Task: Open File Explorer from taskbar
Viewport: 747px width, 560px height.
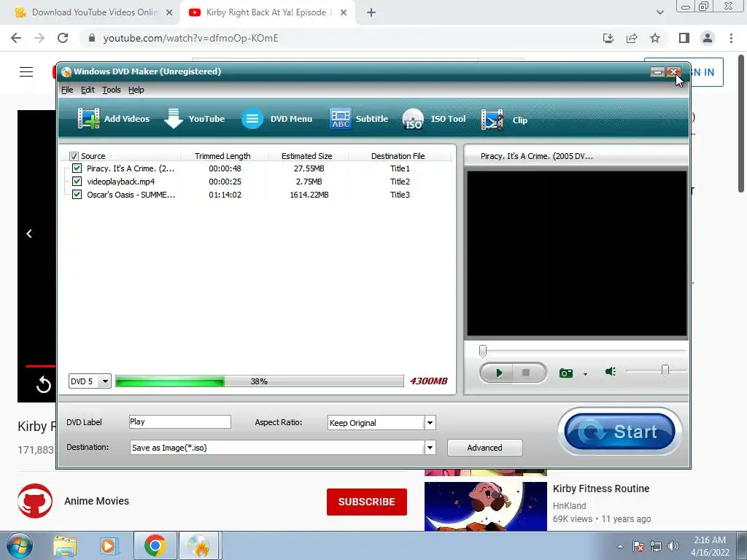Action: pos(65,546)
